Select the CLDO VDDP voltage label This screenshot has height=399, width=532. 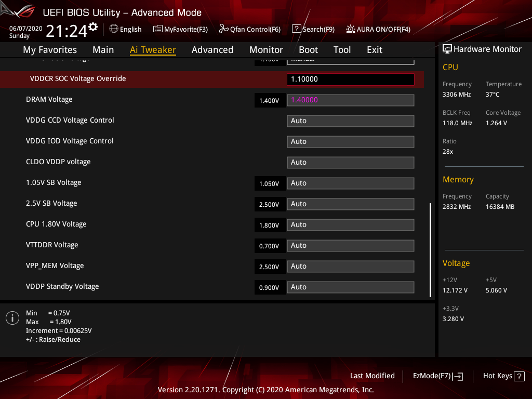(58, 162)
